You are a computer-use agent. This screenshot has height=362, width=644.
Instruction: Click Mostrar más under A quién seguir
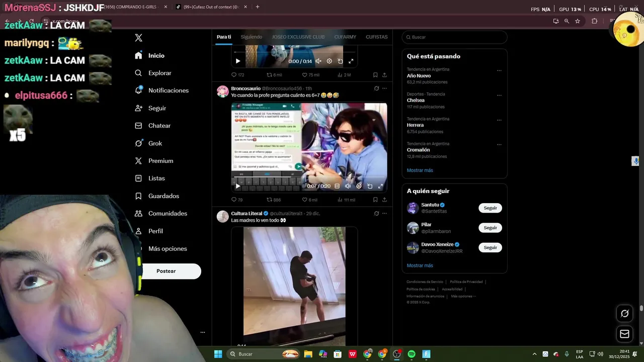coord(420,265)
